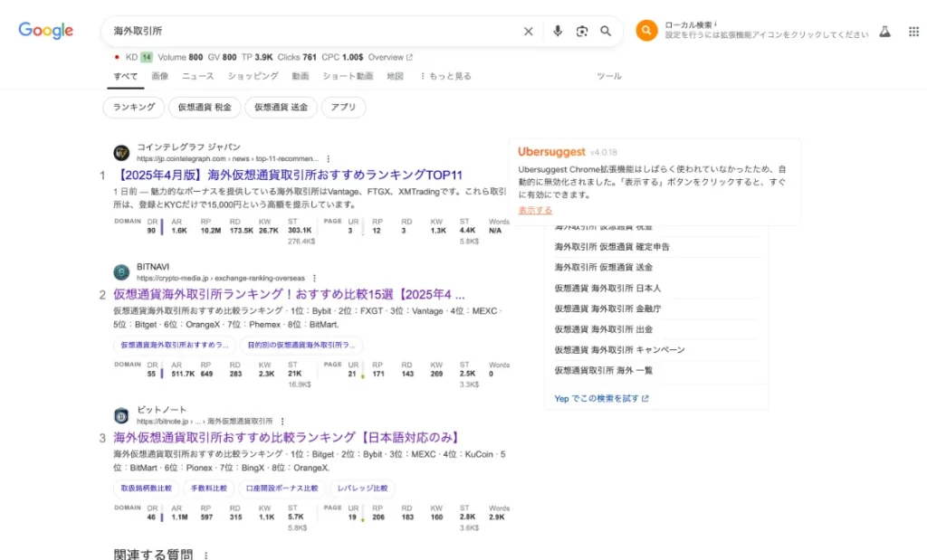Image resolution: width=927 pixels, height=560 pixels.
Task: Click sitelink chip 取扱銘柄数比較
Action: (x=146, y=489)
